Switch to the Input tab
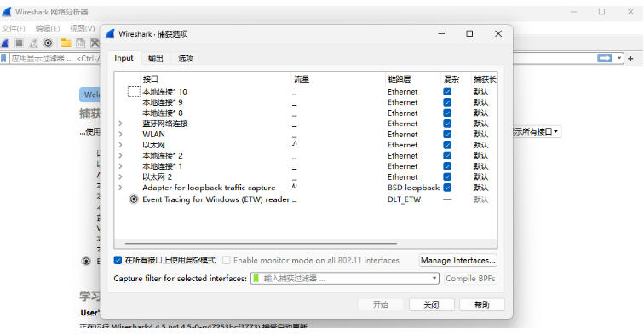Image resolution: width=644 pixels, height=335 pixels. click(x=124, y=58)
